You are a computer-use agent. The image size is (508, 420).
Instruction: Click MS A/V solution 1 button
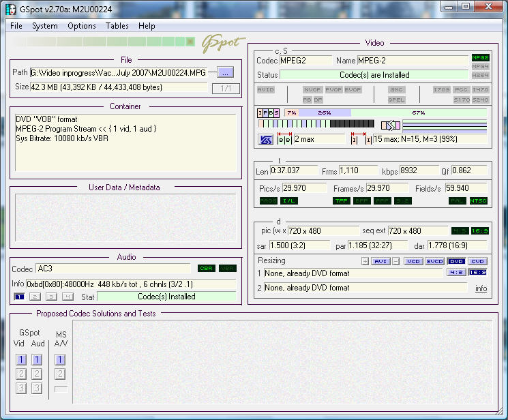point(60,359)
